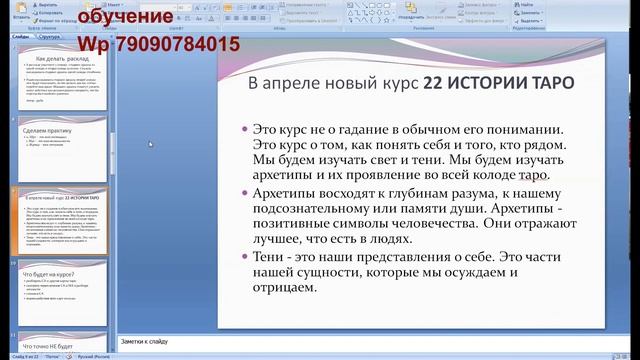Screen dimensions: 640x360
Task: Open the Экспресс-стили (Quick Styles) gallery
Action: [x=441, y=11]
